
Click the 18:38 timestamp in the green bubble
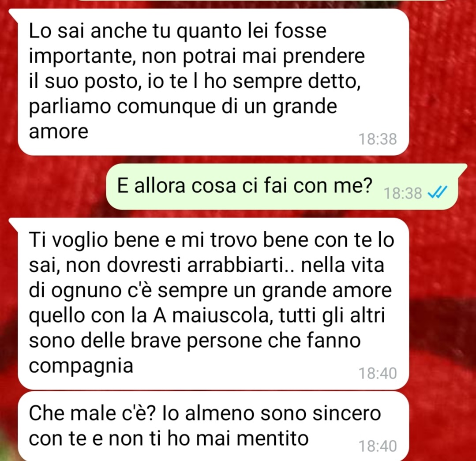coord(403,193)
